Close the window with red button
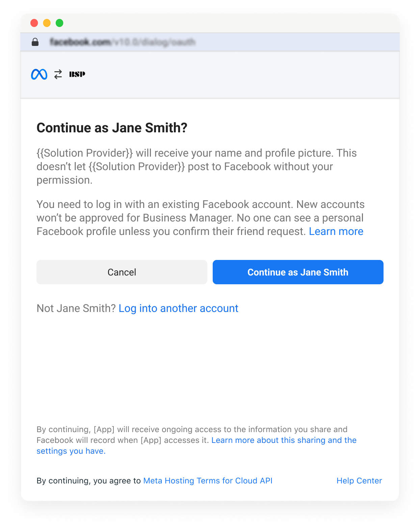The width and height of the screenshot is (420, 528). (x=34, y=23)
